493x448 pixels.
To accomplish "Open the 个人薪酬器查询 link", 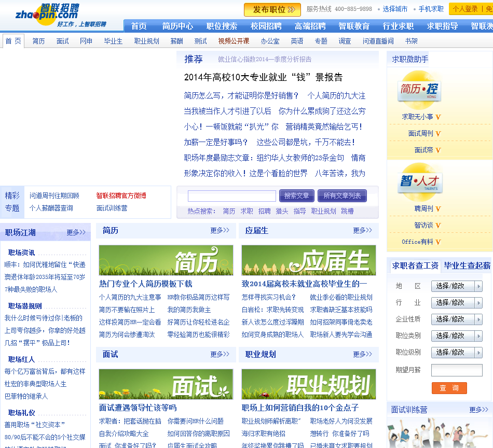I will click(51, 208).
